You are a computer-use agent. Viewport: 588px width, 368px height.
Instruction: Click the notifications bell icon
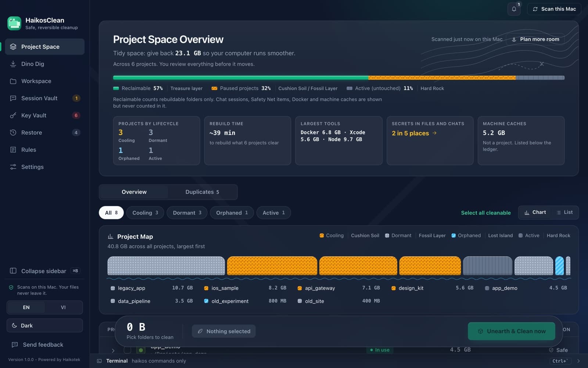coord(514,9)
